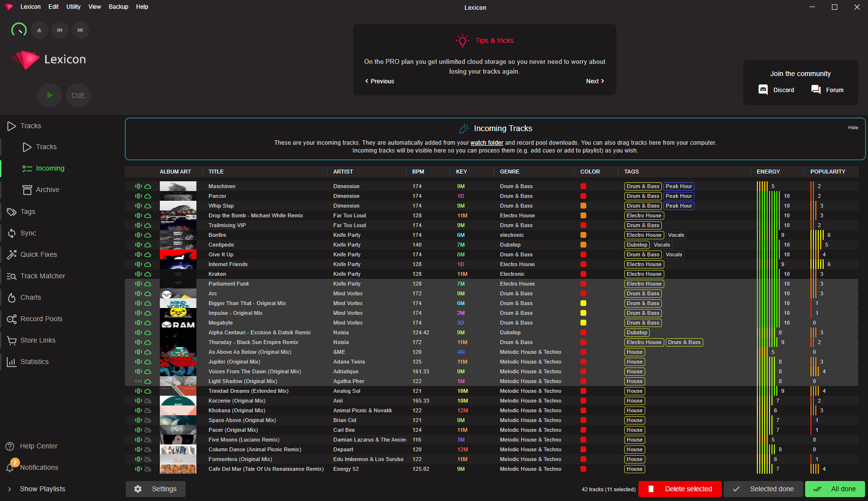Click the Drum & Bass tag on Thursday row
868x501 pixels.
[684, 342]
